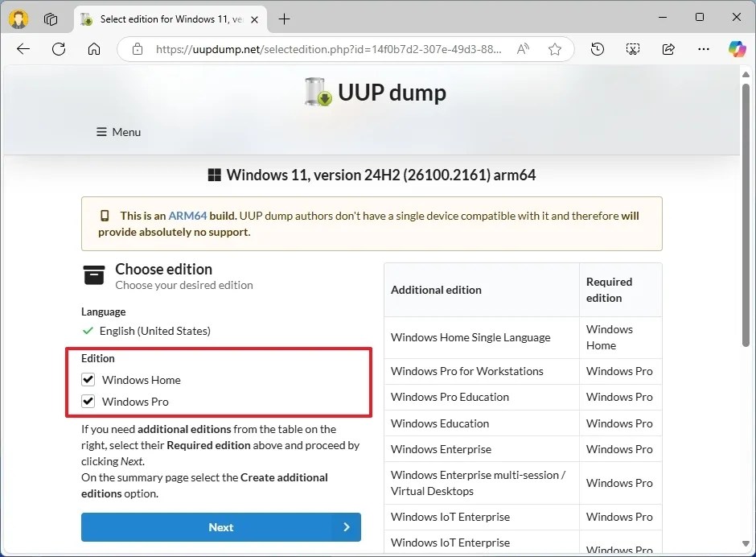Image resolution: width=756 pixels, height=557 pixels.
Task: Close the Select edition browser tab
Action: coord(255,19)
